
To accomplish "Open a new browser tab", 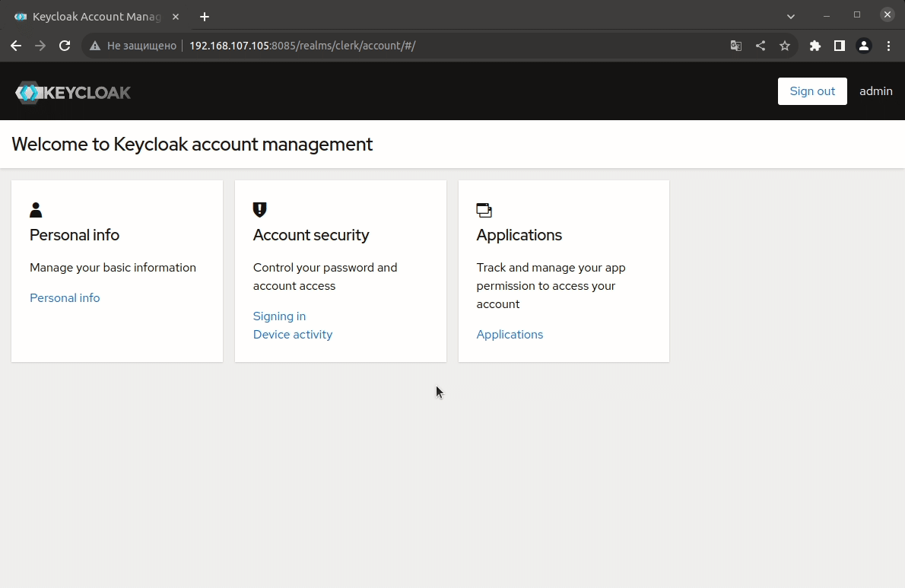I will (205, 17).
